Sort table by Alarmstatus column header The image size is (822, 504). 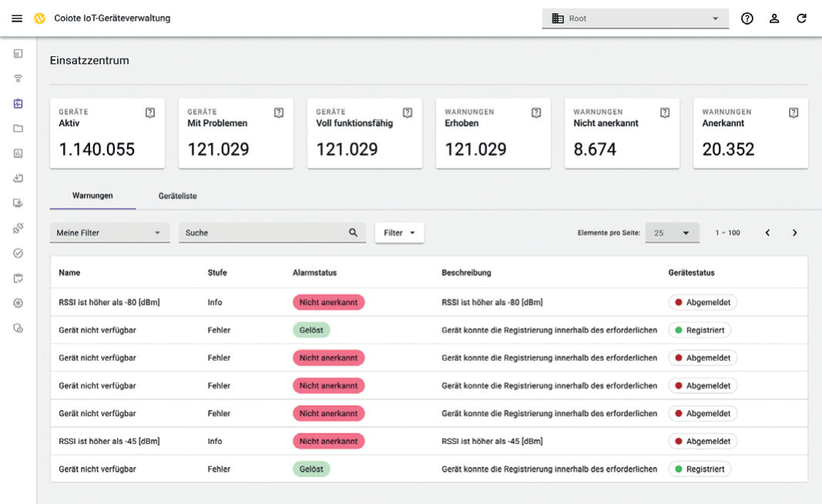(x=315, y=272)
